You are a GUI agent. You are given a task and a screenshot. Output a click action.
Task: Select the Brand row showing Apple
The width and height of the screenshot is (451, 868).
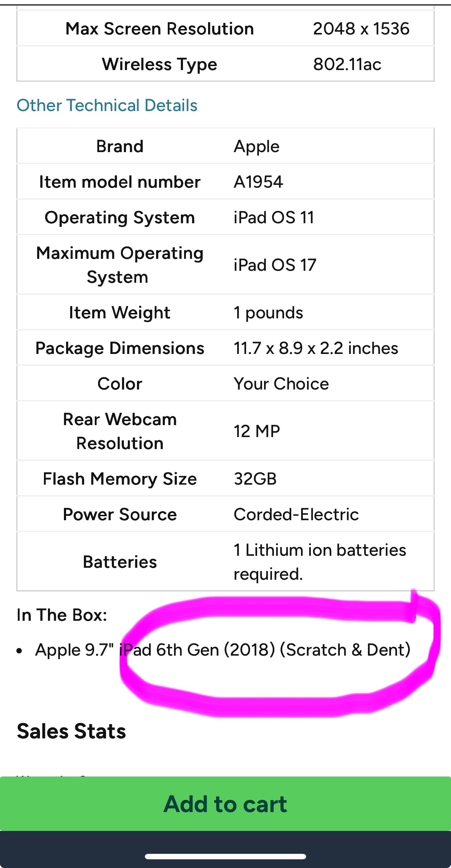[225, 146]
